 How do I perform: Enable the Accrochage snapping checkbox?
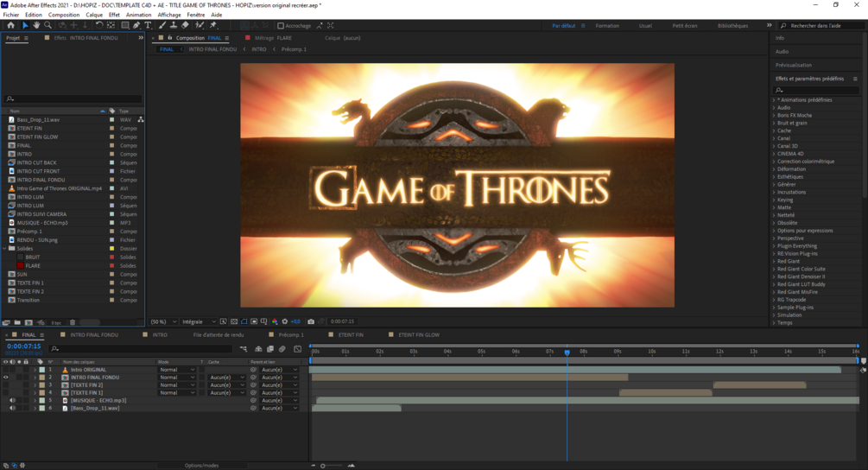[x=281, y=25]
